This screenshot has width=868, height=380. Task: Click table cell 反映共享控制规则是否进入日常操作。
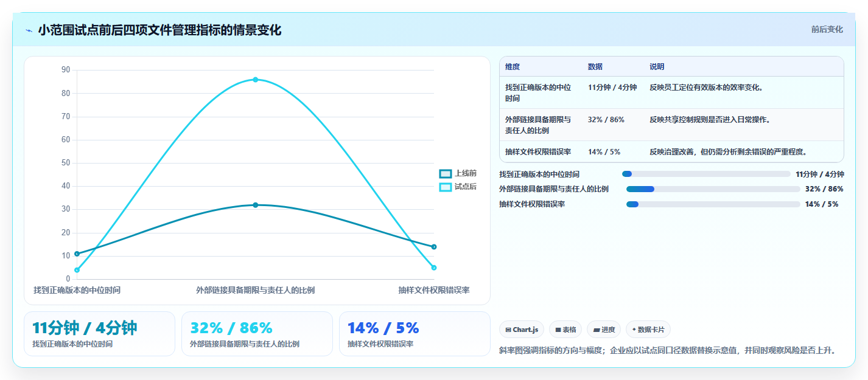coord(712,120)
